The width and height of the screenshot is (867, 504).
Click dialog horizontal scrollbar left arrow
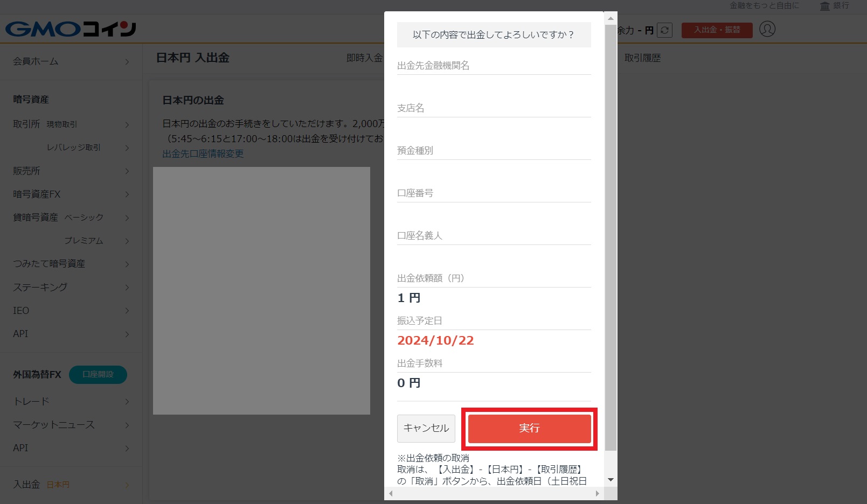pos(391,493)
